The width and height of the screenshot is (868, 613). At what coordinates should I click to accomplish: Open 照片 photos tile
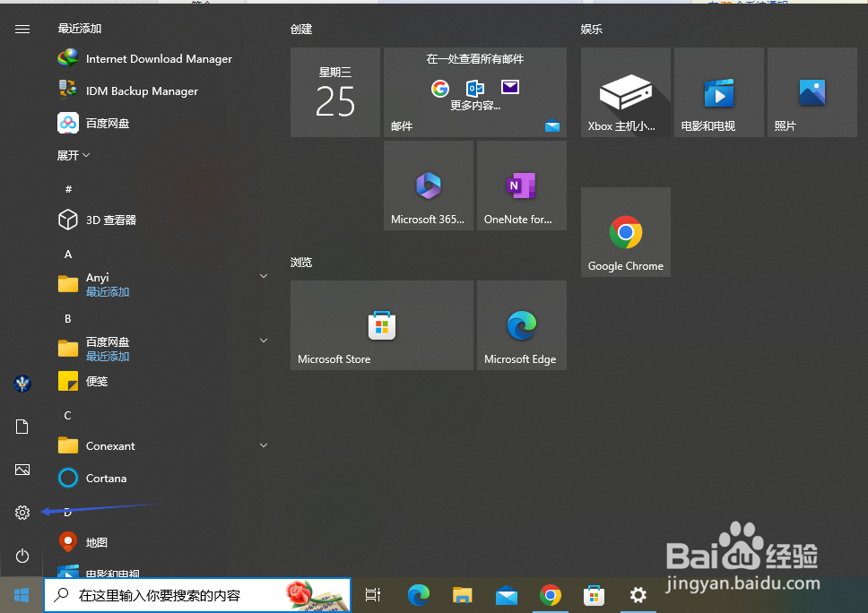point(812,91)
